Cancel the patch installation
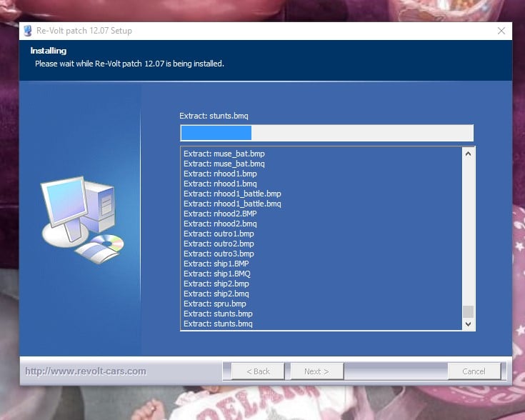 click(474, 371)
